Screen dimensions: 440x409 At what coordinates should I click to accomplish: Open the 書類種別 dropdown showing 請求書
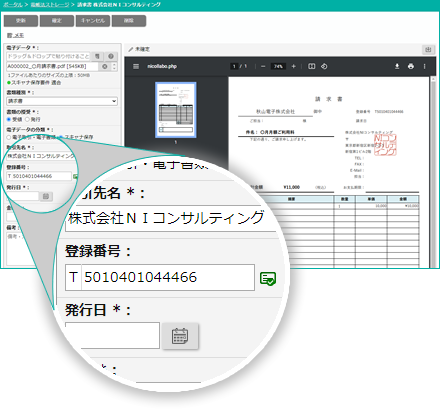(62, 101)
